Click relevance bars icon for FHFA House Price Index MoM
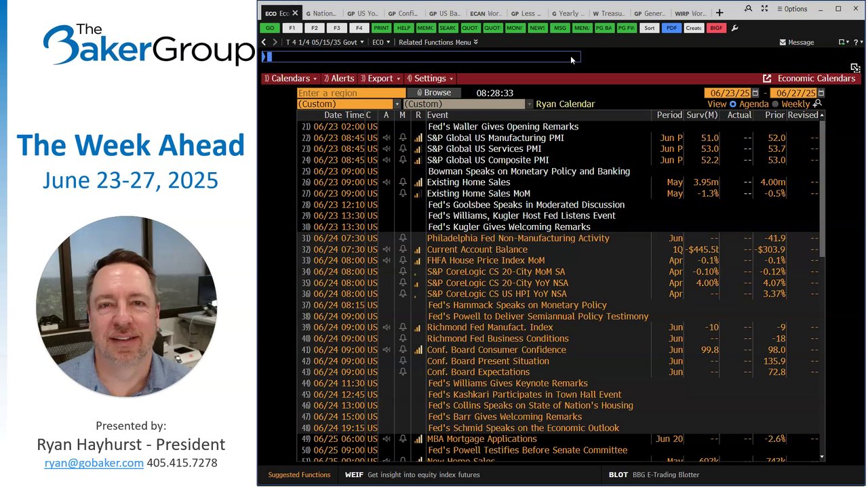 418,260
